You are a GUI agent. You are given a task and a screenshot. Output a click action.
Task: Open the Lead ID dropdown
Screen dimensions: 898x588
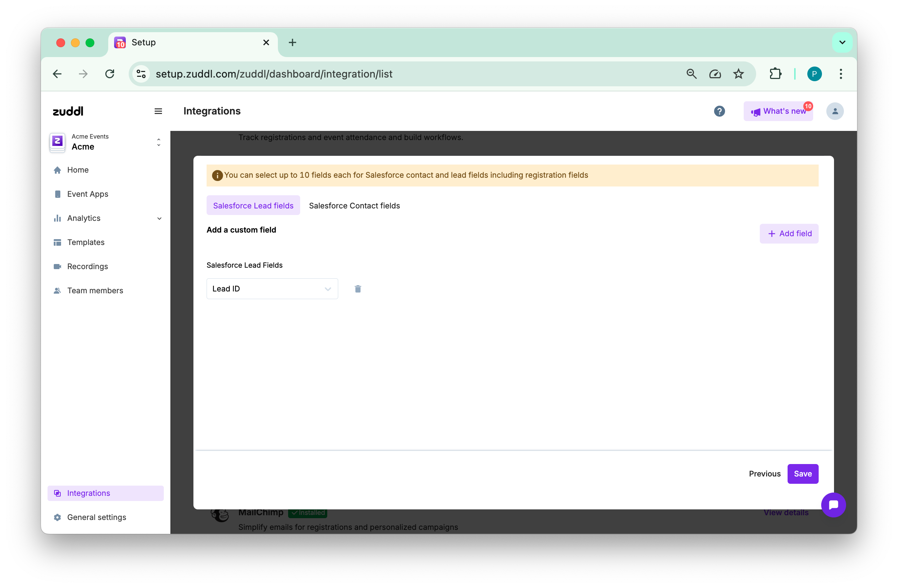[x=272, y=289]
